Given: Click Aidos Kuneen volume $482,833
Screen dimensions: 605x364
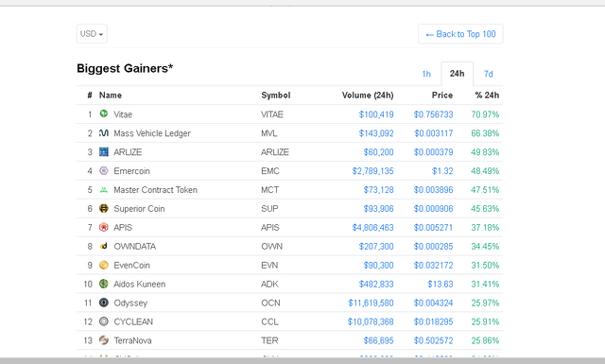Looking at the screenshot, I should pos(376,285).
